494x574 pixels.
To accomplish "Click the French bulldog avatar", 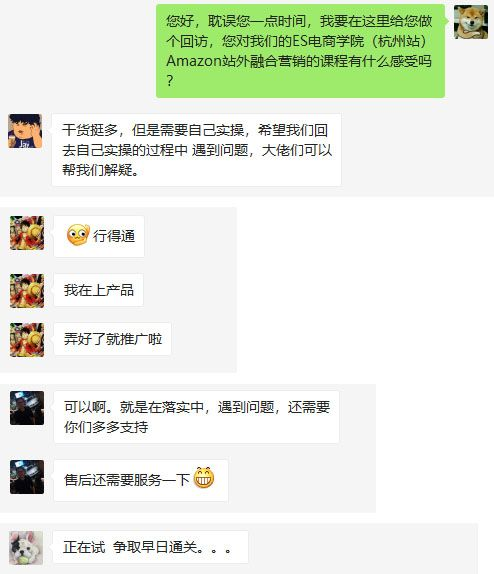I will click(26, 548).
